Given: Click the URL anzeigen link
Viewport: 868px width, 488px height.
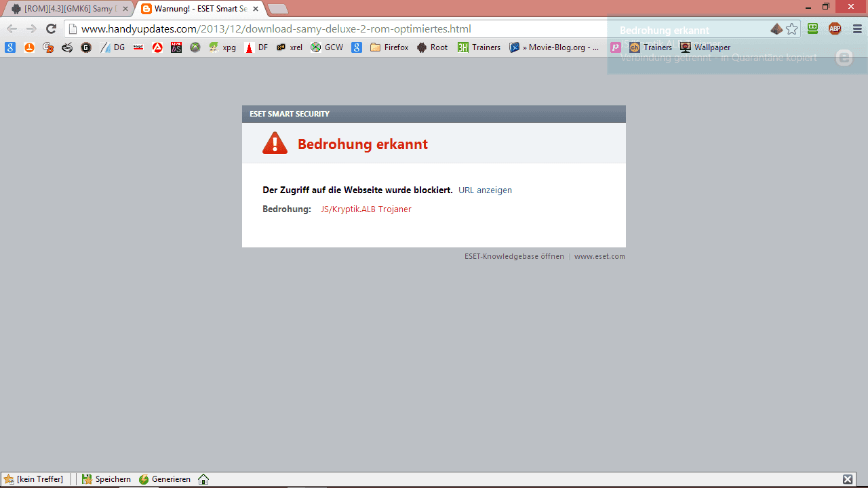Looking at the screenshot, I should point(485,190).
